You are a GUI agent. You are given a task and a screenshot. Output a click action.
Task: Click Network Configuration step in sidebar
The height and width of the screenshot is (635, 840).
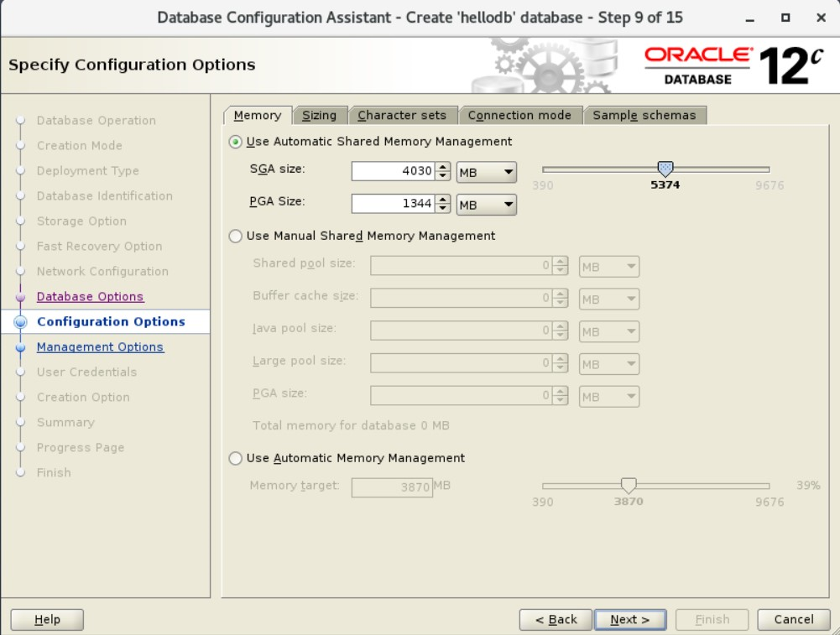point(102,272)
